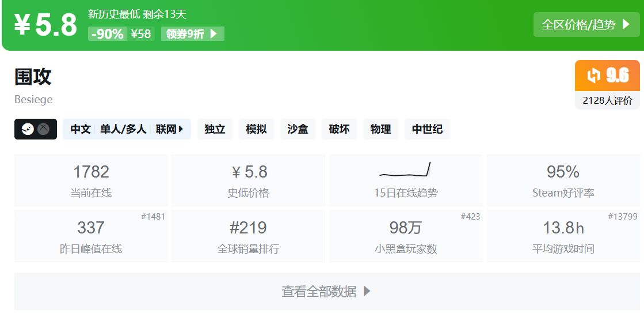The height and width of the screenshot is (313, 644).
Task: Select the 物理 tag
Action: click(x=381, y=129)
